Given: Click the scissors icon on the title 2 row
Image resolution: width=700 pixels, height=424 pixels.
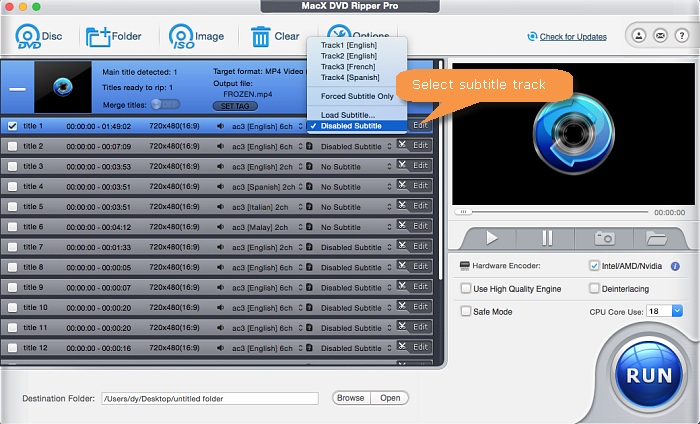Looking at the screenshot, I should click(402, 145).
